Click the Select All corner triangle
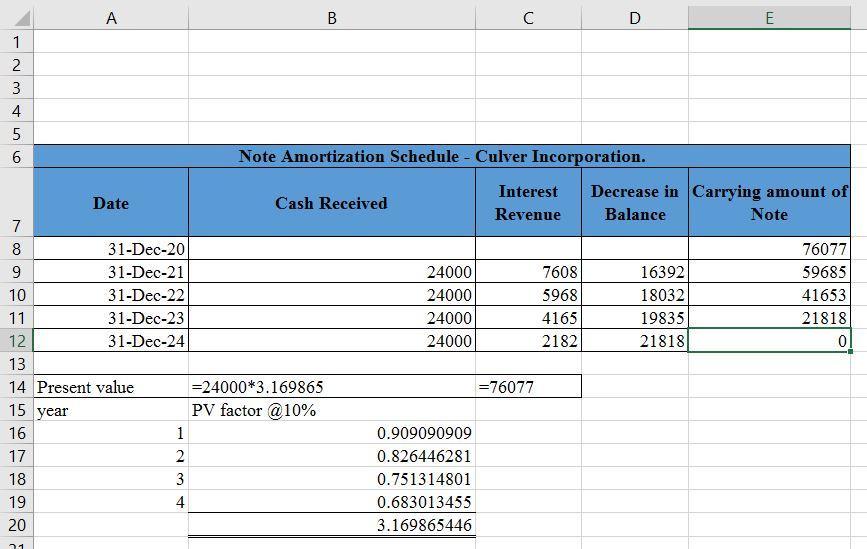867x549 pixels. (x=22, y=19)
